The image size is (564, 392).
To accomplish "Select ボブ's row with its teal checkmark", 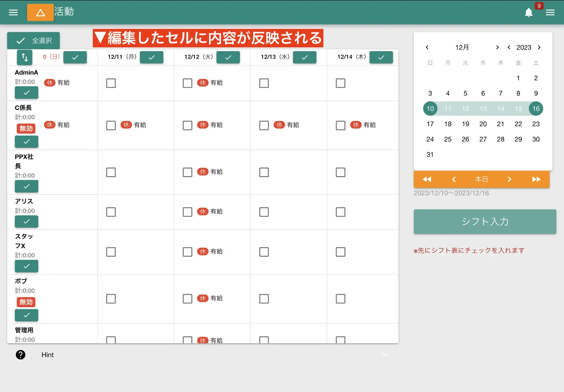I will 26,315.
